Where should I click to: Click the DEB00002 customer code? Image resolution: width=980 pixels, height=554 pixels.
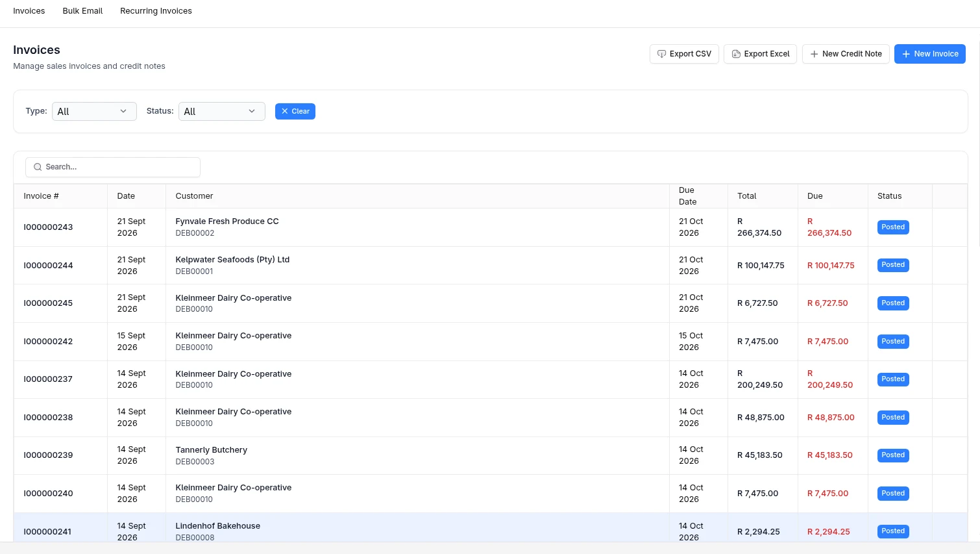click(x=195, y=233)
